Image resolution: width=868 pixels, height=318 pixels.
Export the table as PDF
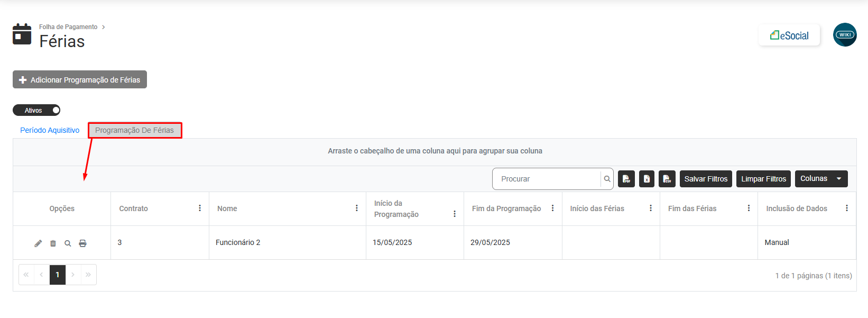pos(626,179)
